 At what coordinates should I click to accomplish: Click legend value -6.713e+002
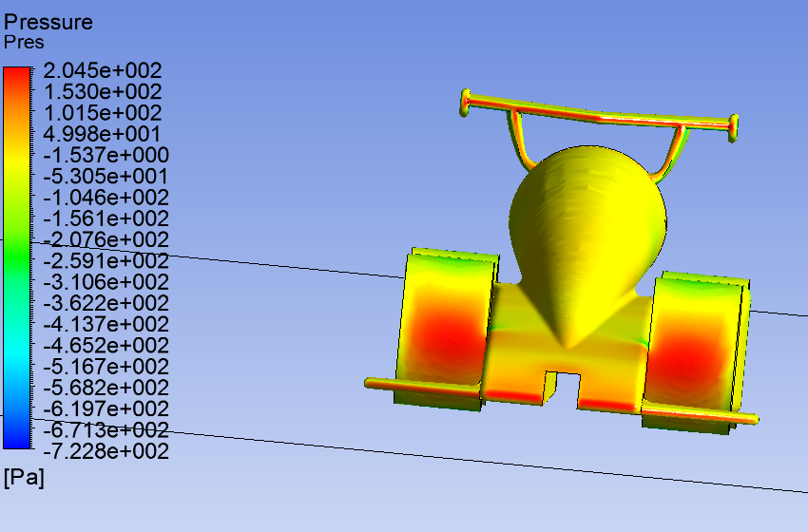point(106,429)
